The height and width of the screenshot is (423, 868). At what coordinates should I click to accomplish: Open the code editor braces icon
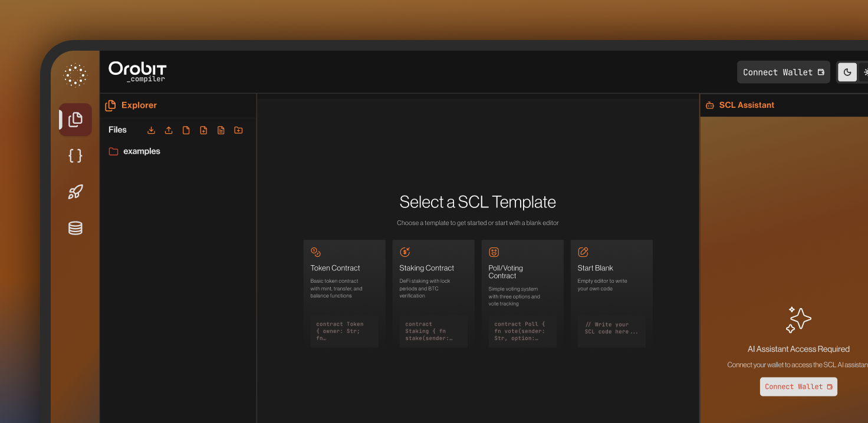(75, 156)
